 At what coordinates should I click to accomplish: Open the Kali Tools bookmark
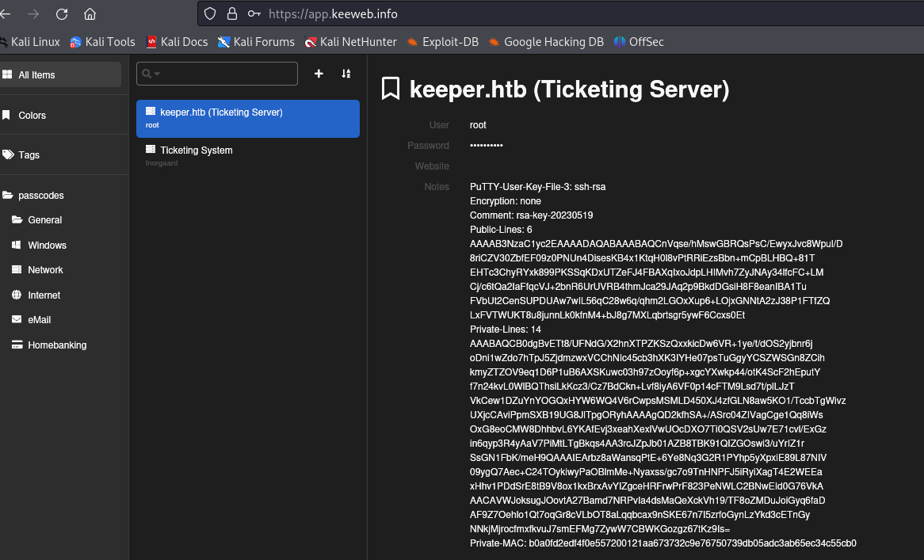click(102, 42)
